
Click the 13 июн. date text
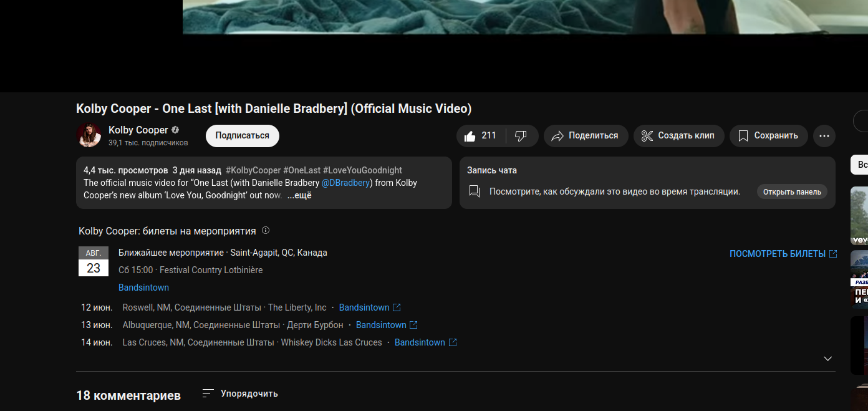97,325
